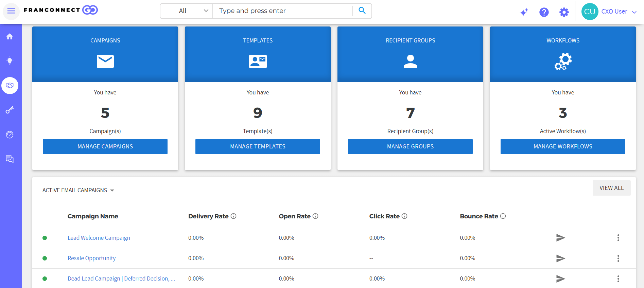Click the search magnifier icon
This screenshot has width=644, height=288.
tap(362, 11)
